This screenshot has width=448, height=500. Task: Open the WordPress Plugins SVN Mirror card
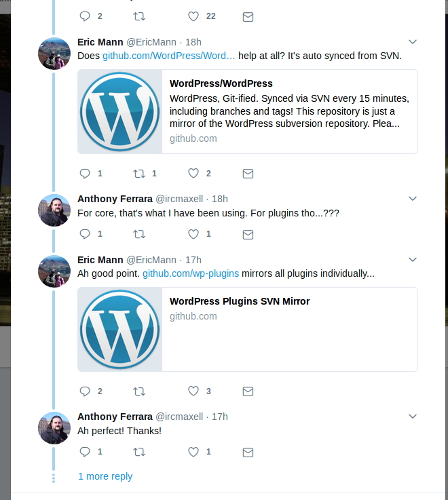tap(248, 329)
